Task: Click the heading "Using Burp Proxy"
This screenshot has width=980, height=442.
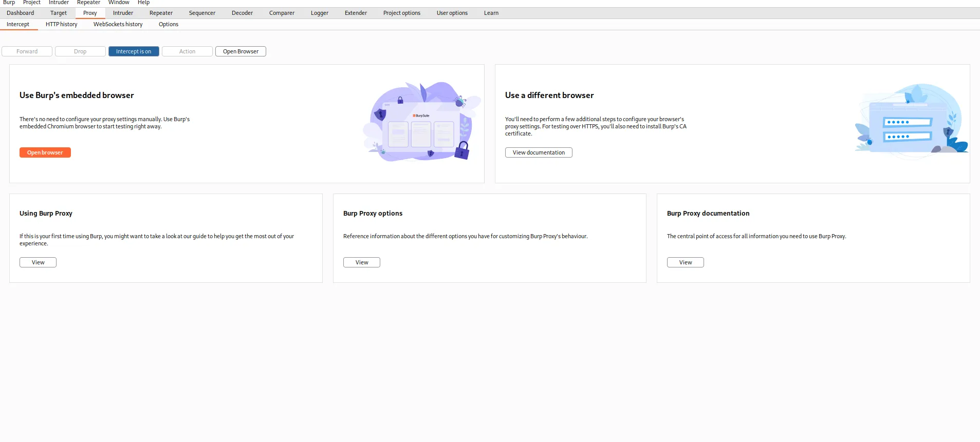Action: tap(46, 213)
